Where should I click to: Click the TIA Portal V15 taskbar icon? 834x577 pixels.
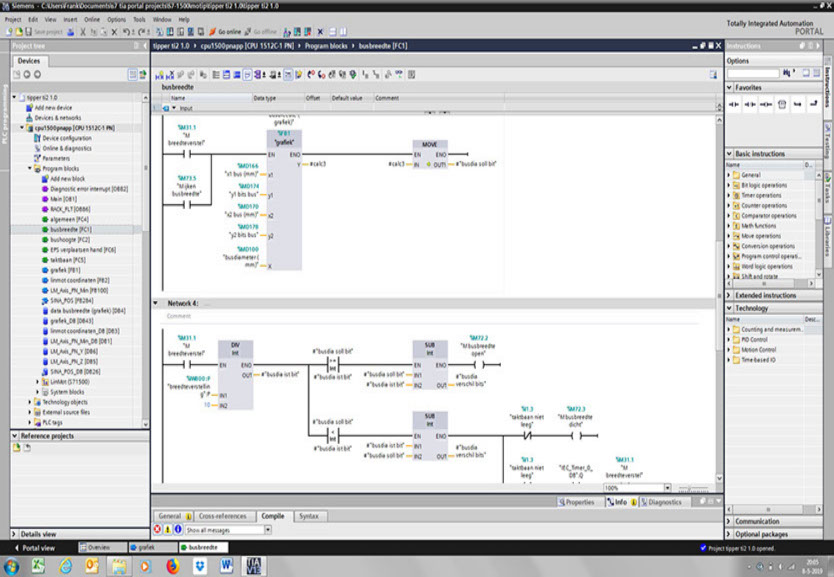[254, 566]
